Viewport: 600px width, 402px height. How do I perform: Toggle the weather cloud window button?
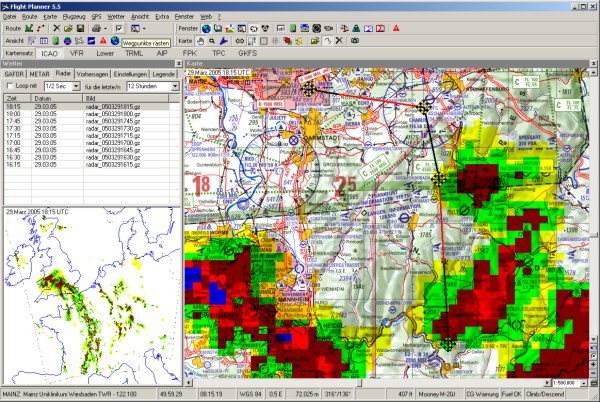tap(253, 28)
